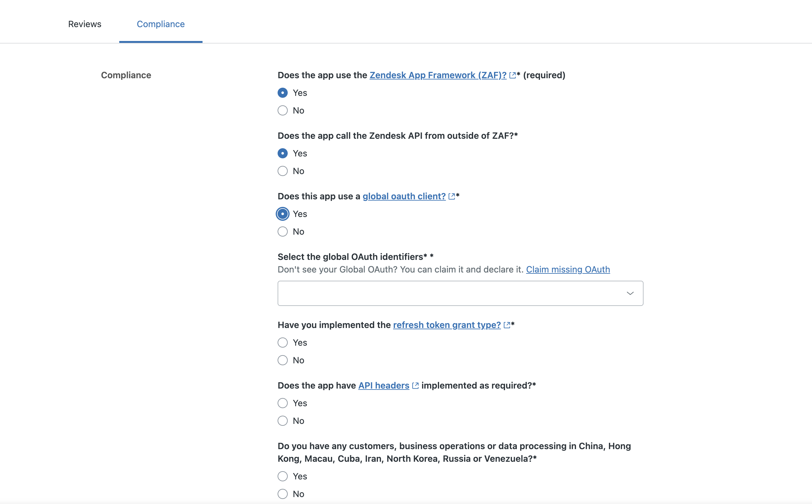Select No for calling API outside ZAF

283,171
